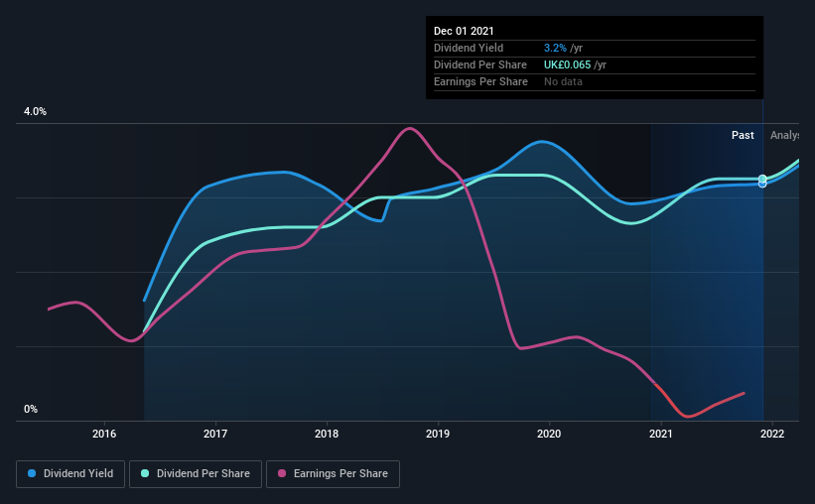The width and height of the screenshot is (815, 504).
Task: Toggle the Dividend Per Share legend button
Action: click(x=196, y=474)
